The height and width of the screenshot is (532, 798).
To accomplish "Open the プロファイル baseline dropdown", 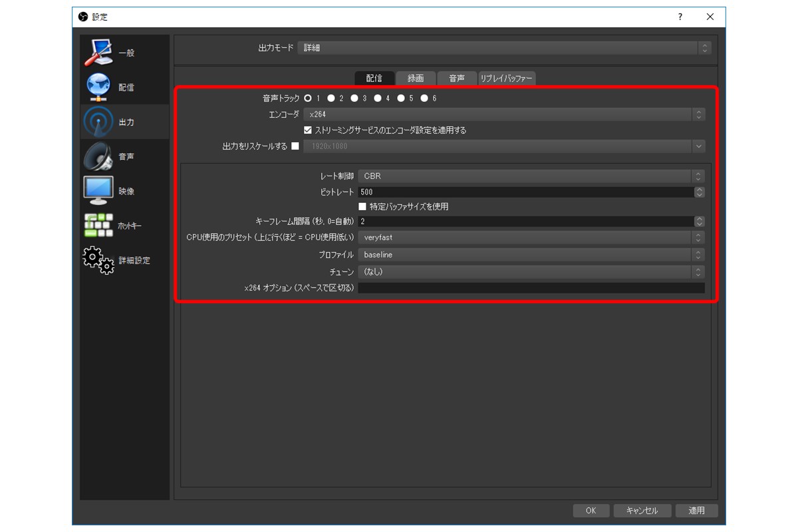I will pos(531,255).
